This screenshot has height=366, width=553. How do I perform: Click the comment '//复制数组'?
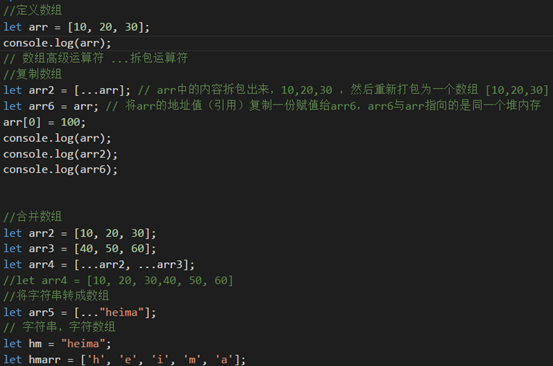(x=32, y=74)
